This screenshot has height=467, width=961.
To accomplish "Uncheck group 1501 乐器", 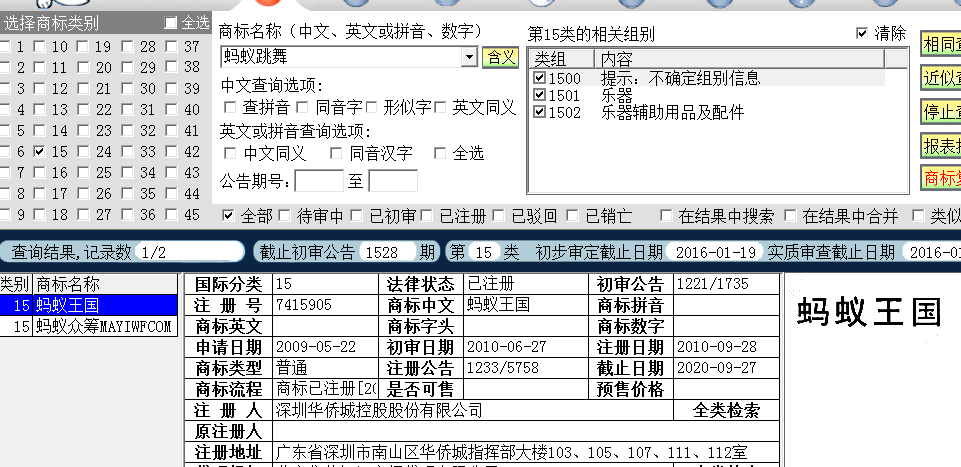I will tap(539, 95).
